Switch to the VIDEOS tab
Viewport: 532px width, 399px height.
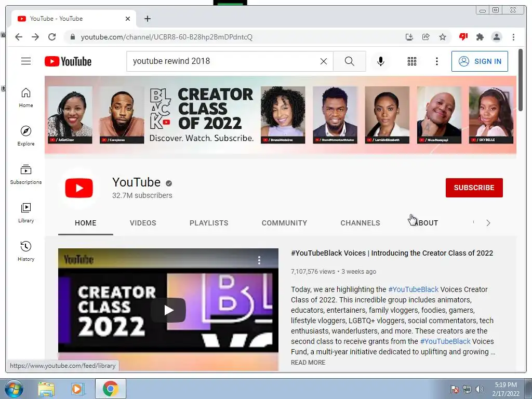pos(143,223)
